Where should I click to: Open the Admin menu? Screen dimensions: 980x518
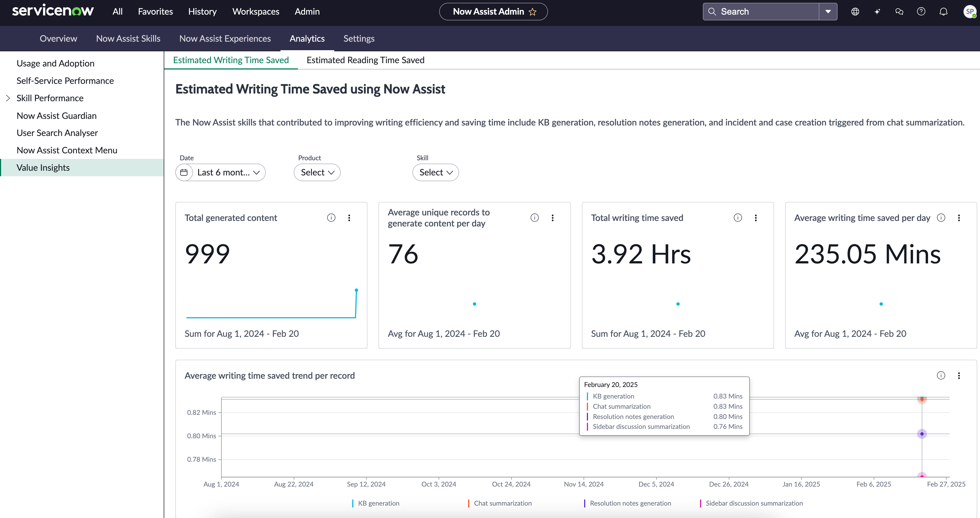307,11
